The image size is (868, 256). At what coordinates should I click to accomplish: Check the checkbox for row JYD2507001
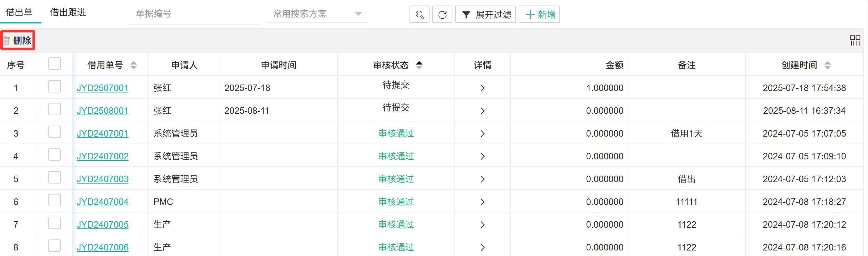tap(55, 87)
